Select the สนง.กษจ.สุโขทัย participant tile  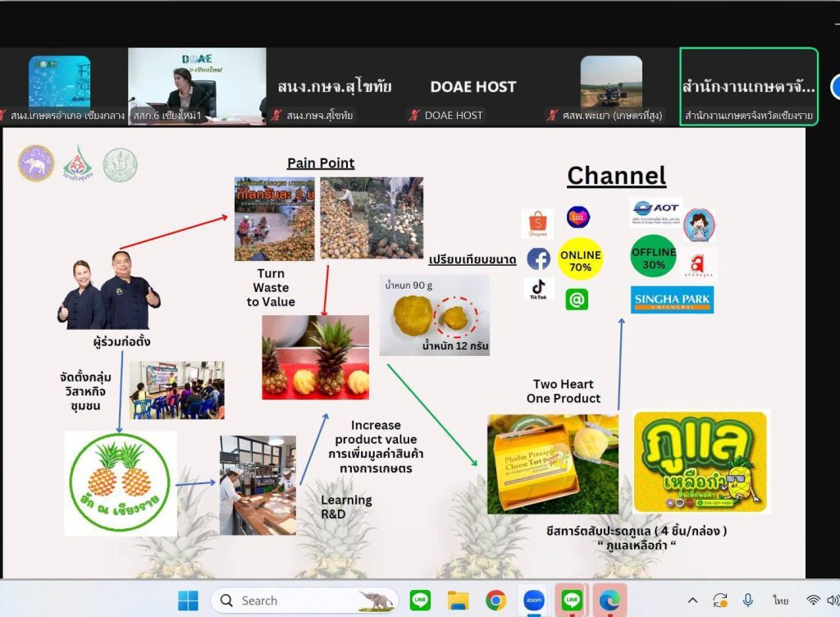pyautogui.click(x=334, y=86)
